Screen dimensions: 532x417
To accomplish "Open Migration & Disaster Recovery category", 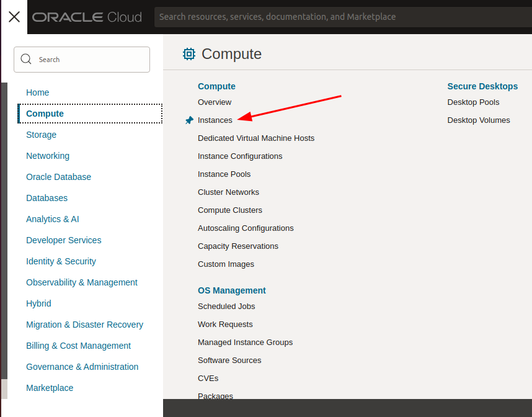I will (85, 325).
